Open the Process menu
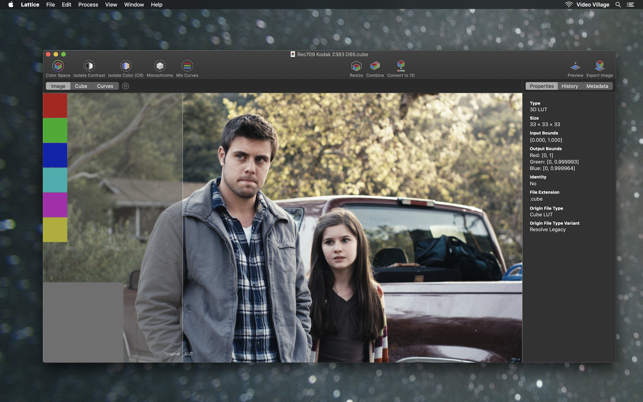 coord(88,5)
